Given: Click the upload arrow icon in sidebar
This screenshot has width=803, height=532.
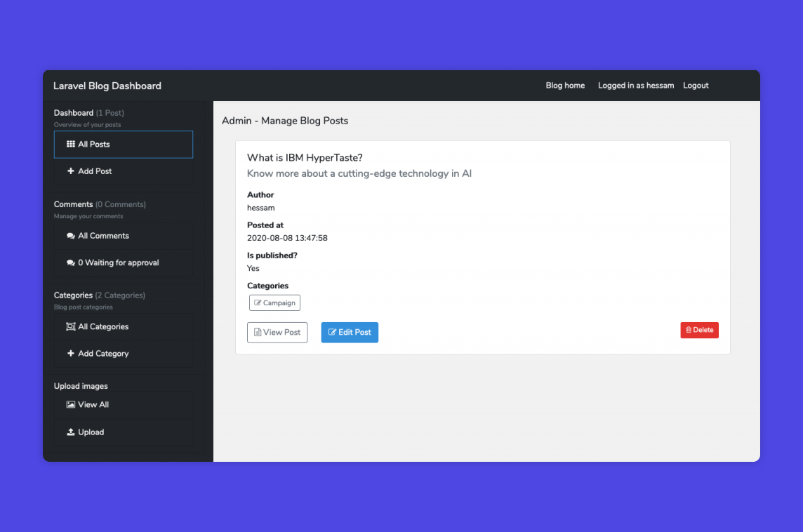Looking at the screenshot, I should 71,432.
